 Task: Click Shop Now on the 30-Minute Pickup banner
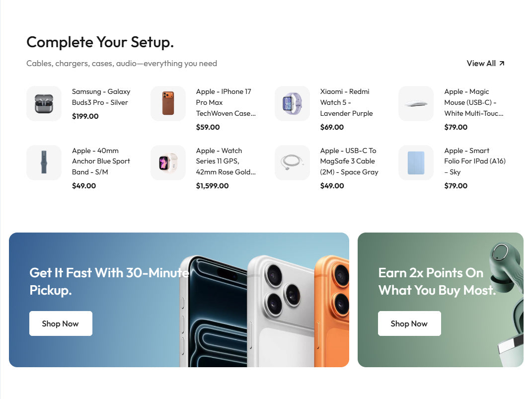[x=61, y=323]
